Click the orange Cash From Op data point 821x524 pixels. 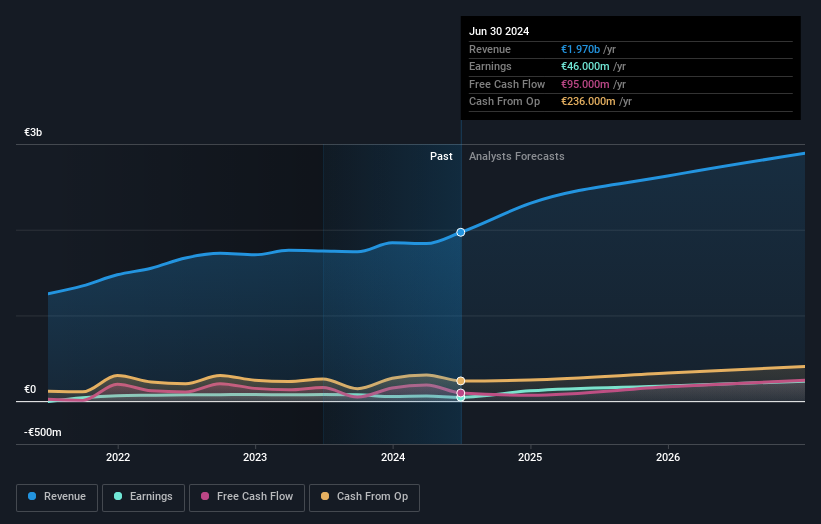click(461, 381)
